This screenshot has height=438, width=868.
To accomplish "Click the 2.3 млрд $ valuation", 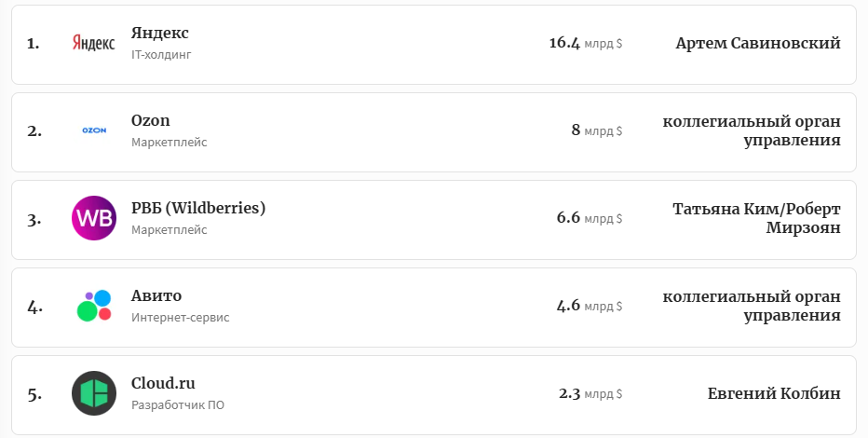I will pos(590,394).
